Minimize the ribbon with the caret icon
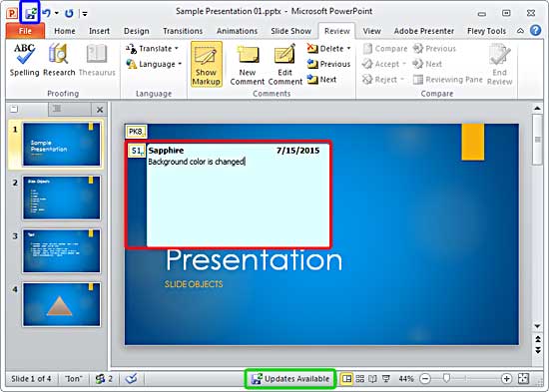The height and width of the screenshot is (392, 549). (x=520, y=31)
